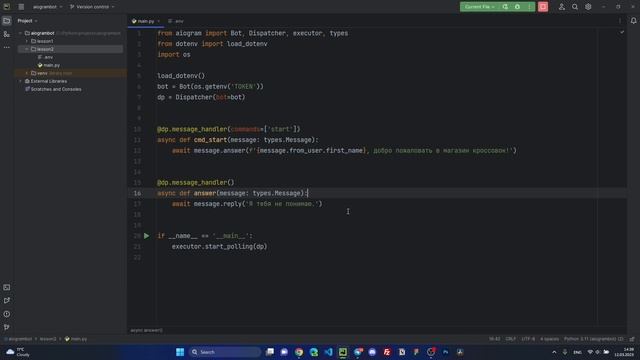640x360 pixels.
Task: Click the cursor position indicator
Action: (x=494, y=339)
